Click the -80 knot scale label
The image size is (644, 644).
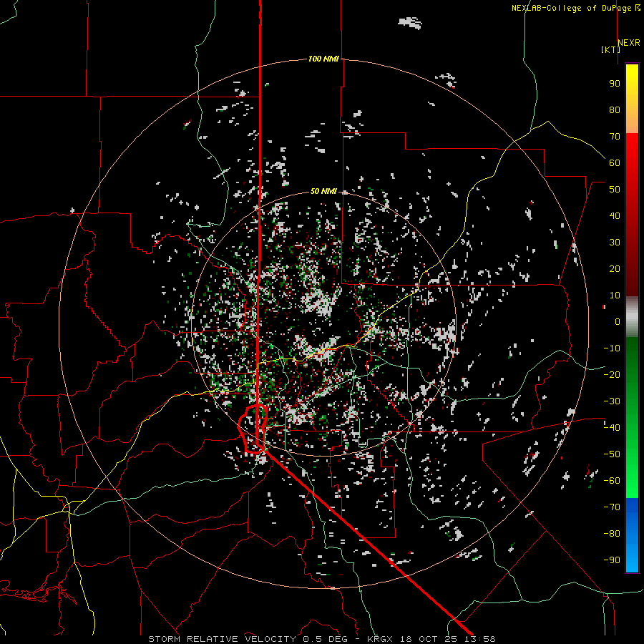click(x=612, y=534)
